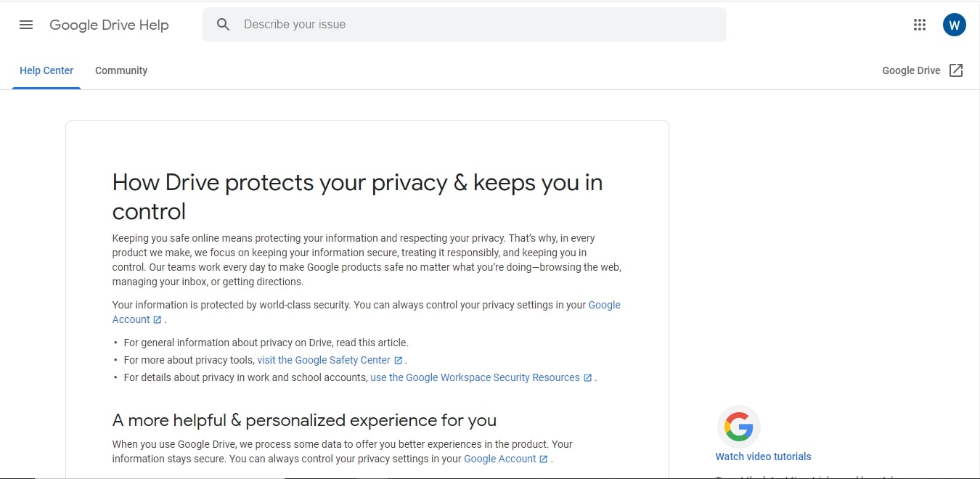Open the navigation hamburger menu
980x479 pixels.
tap(26, 24)
